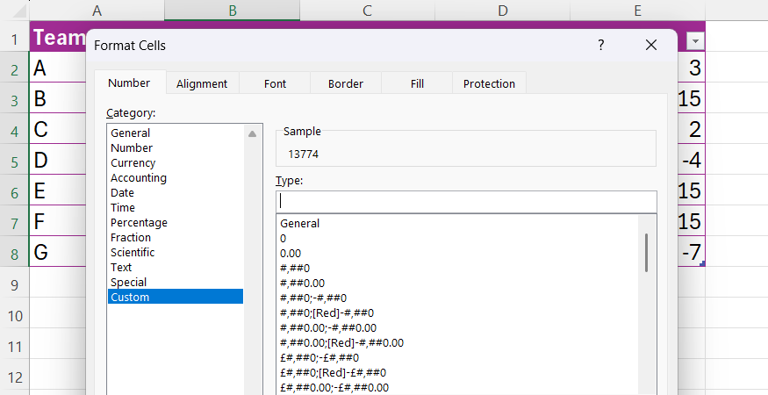Click cell E8 showing -7
The image size is (768, 395).
click(692, 252)
